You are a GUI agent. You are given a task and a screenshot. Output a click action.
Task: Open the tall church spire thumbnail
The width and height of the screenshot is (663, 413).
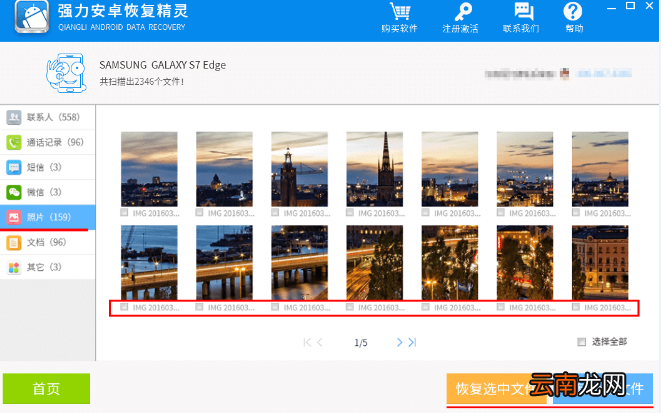[x=375, y=169]
